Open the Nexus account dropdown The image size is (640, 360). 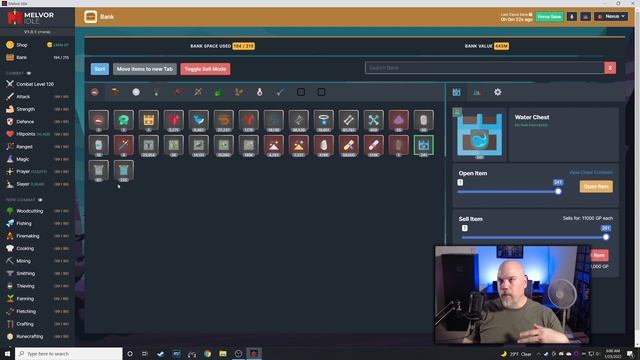click(611, 17)
